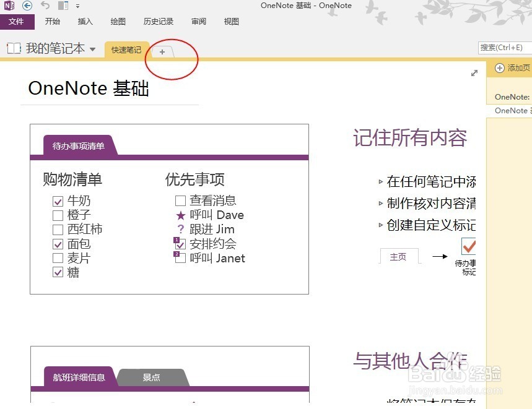The image size is (532, 409).
Task: Toggle the 查看消息 checkbox under 优先事项
Action: (180, 200)
